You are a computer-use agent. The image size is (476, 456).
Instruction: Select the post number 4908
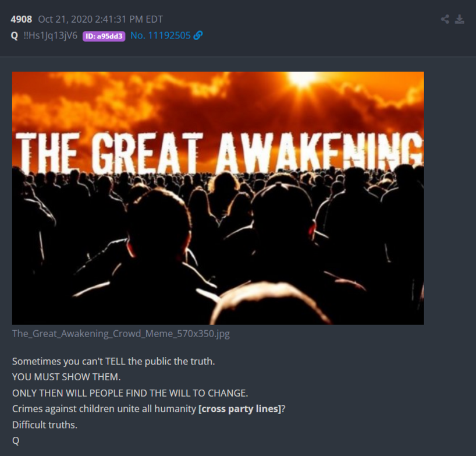(x=22, y=19)
